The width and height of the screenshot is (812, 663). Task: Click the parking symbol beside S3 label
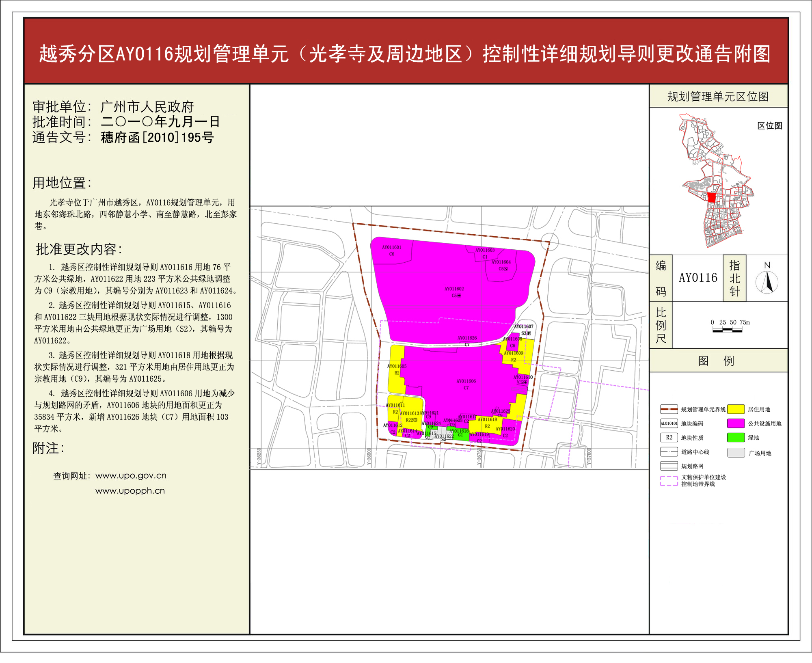click(x=529, y=333)
